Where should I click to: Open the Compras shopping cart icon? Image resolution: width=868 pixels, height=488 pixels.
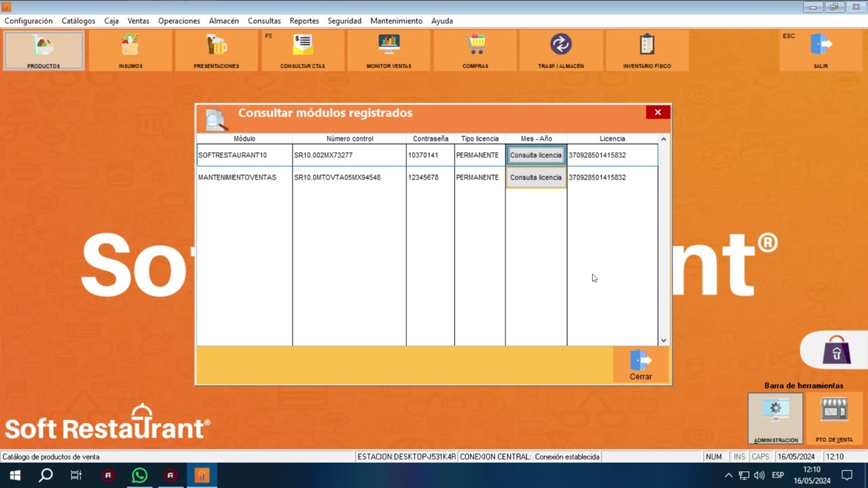(475, 51)
